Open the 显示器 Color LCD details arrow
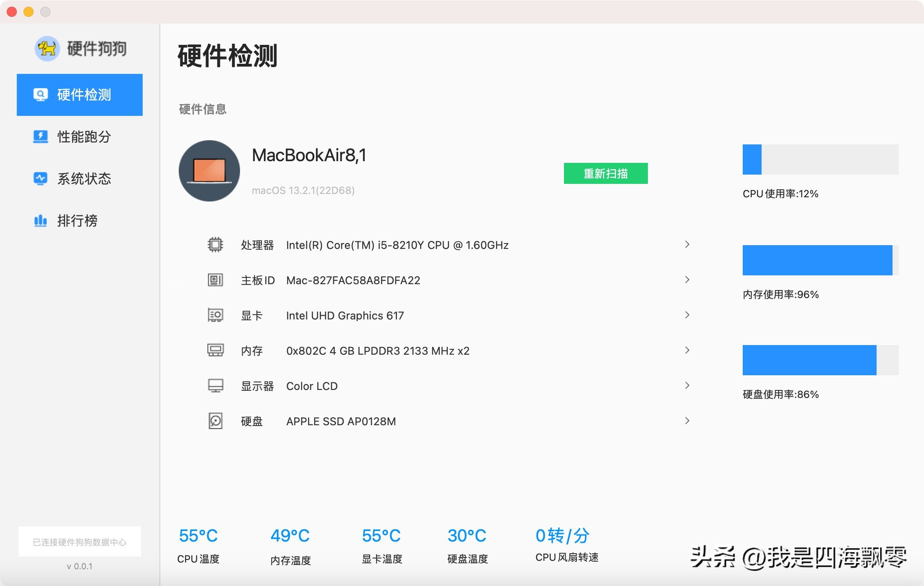The width and height of the screenshot is (924, 586). (x=687, y=385)
